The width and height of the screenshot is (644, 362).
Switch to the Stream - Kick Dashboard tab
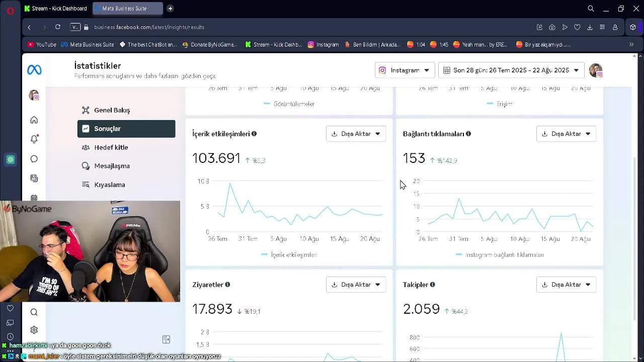click(55, 9)
